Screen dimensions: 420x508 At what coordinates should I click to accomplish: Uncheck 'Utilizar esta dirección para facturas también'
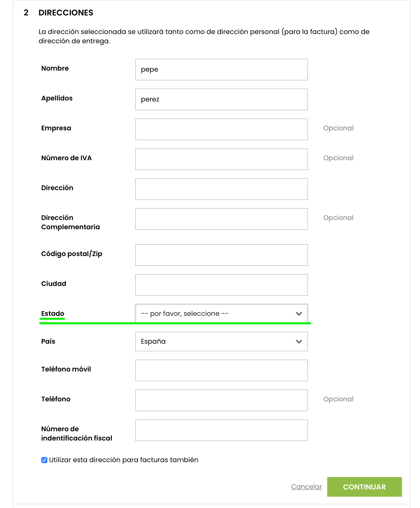pos(44,460)
